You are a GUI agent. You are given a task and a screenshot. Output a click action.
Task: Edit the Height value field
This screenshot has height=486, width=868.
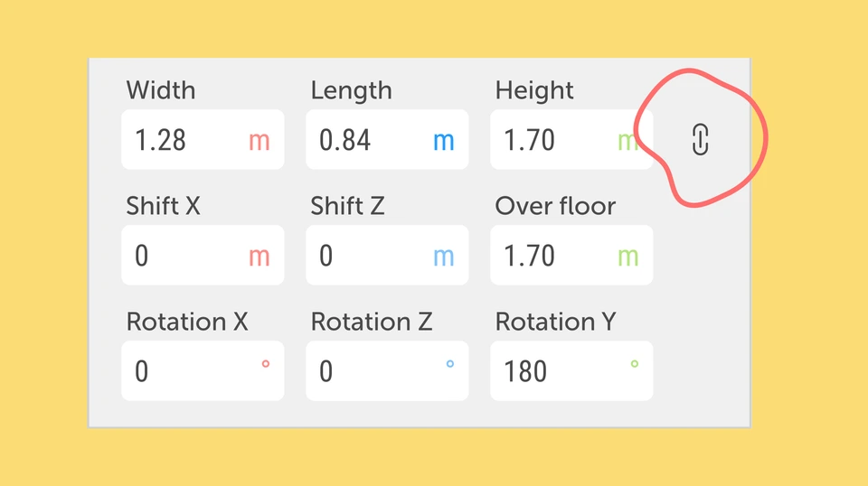coord(571,139)
